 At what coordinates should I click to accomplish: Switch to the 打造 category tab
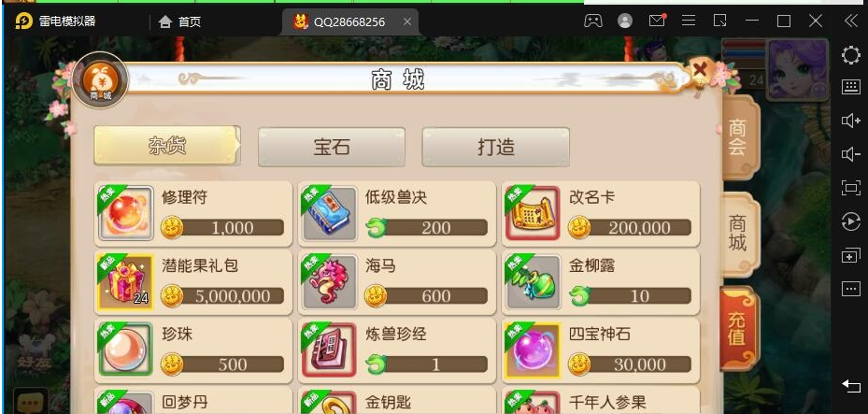tap(495, 147)
